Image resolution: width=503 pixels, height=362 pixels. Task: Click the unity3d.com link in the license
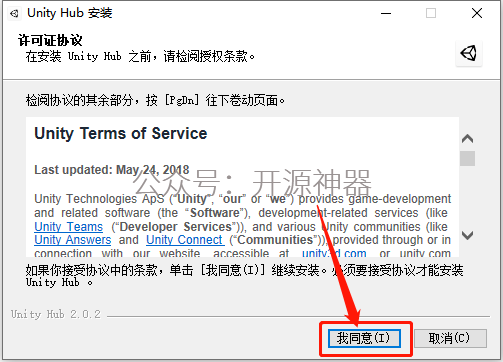pyautogui.click(x=334, y=253)
